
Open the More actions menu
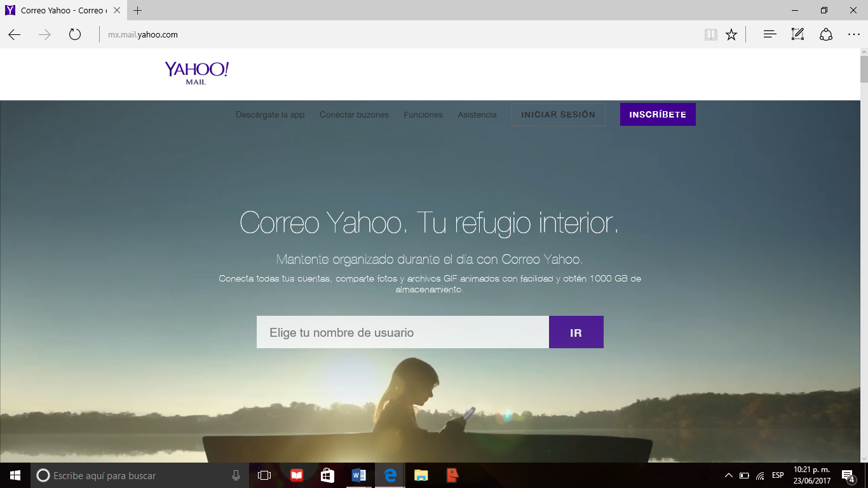(x=853, y=34)
